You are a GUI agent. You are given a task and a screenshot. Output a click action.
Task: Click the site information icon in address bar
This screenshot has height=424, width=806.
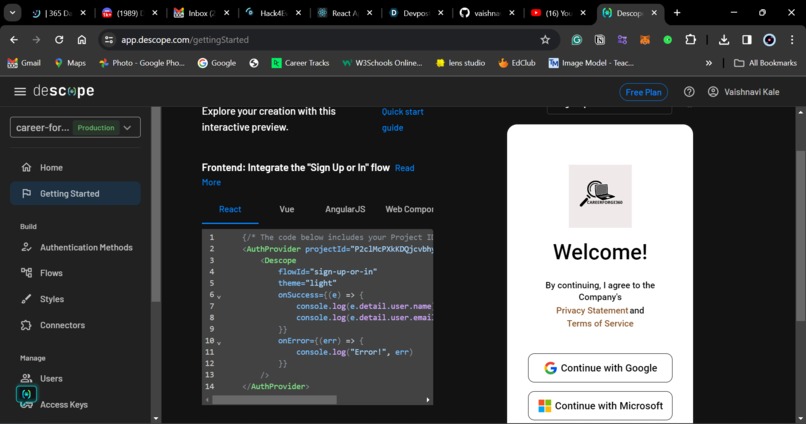[x=108, y=40]
